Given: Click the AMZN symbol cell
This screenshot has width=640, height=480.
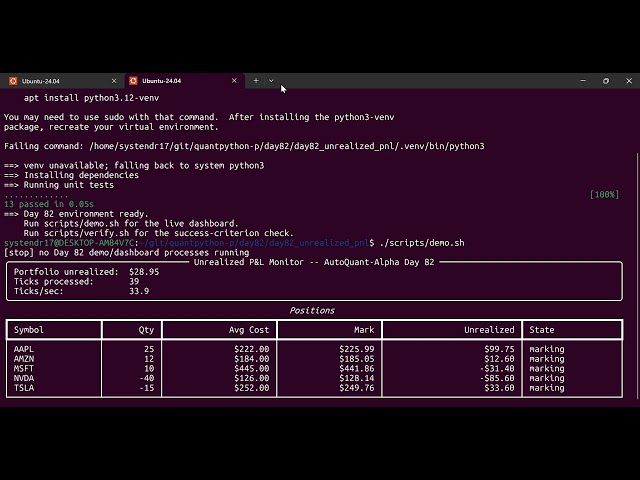Looking at the screenshot, I should click(x=24, y=359).
